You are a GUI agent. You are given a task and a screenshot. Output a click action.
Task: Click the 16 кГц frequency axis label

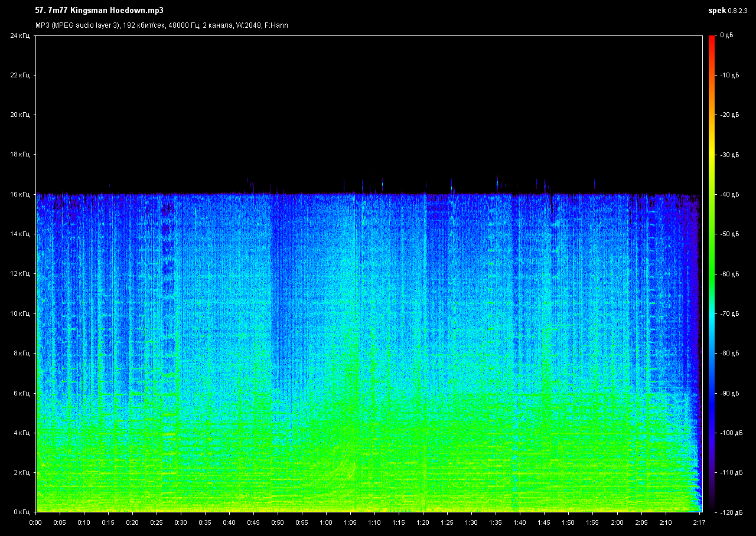(19, 194)
